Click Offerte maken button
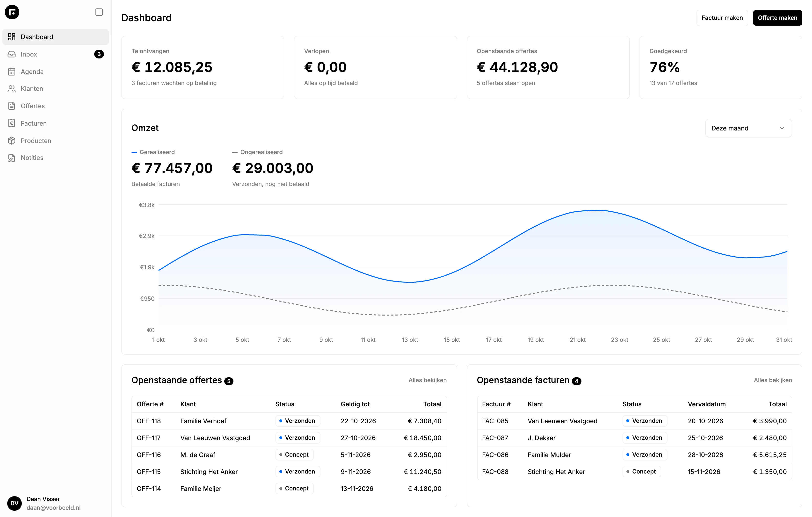This screenshot has width=812, height=517. pos(777,18)
